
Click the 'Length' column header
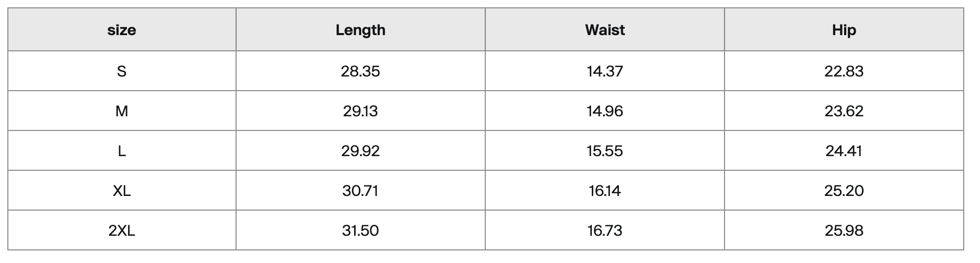pyautogui.click(x=360, y=30)
